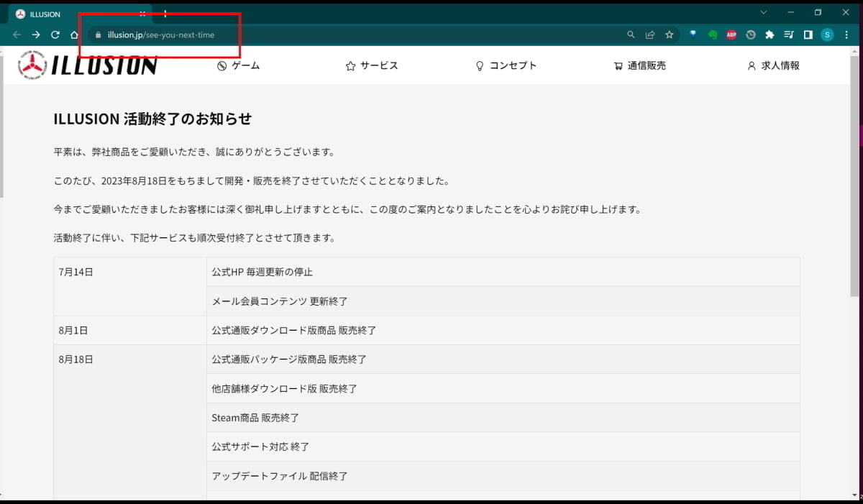863x504 pixels.
Task: Click 公式通販パッケージ版商品 販売終了 row
Action: [503, 359]
